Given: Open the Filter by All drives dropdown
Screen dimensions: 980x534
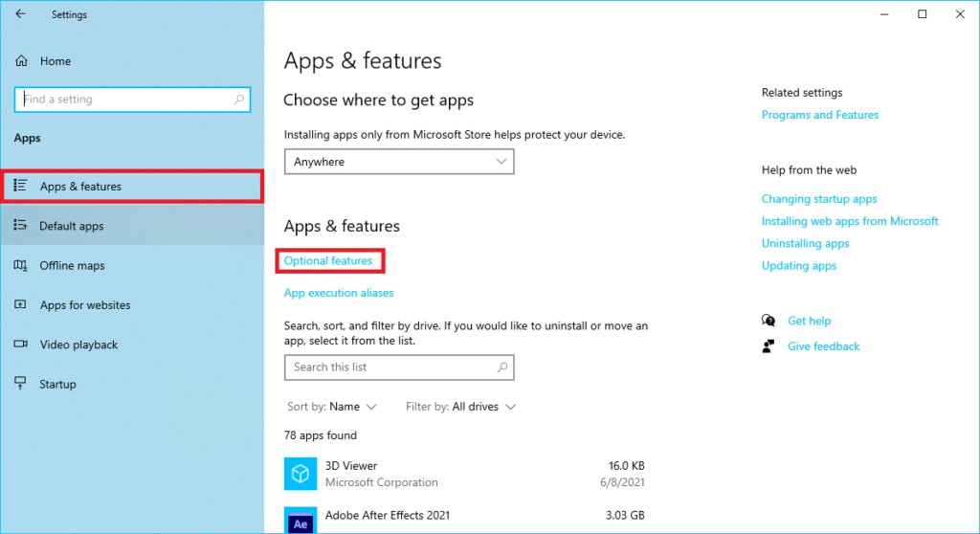Looking at the screenshot, I should point(460,407).
